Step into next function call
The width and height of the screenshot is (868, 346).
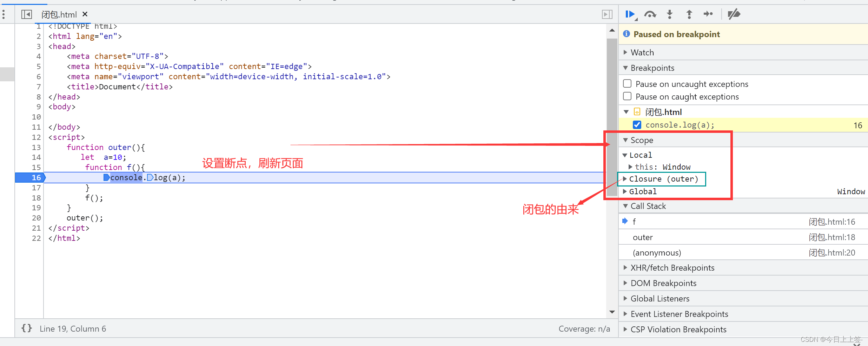coord(670,14)
